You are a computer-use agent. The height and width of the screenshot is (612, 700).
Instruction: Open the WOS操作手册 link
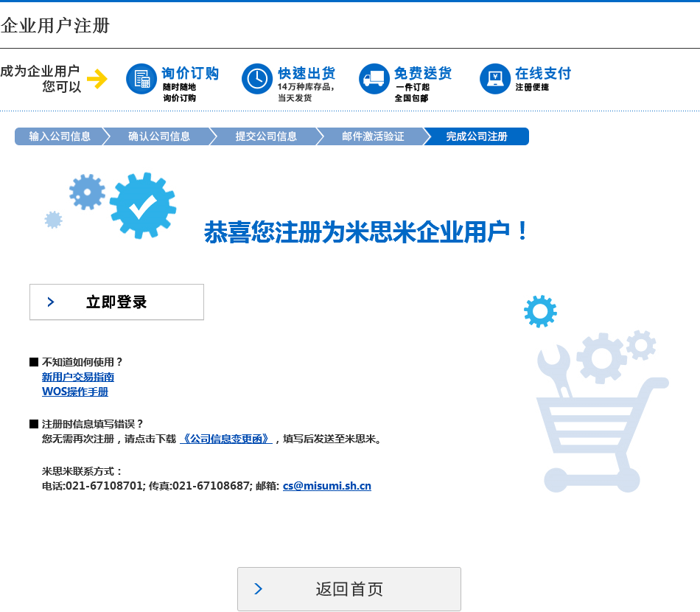coord(75,392)
